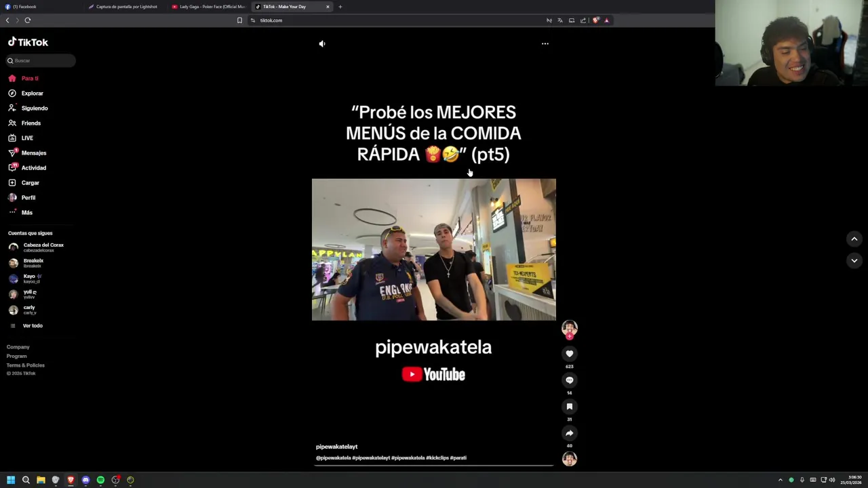Open Mensajes inbox

(x=27, y=153)
